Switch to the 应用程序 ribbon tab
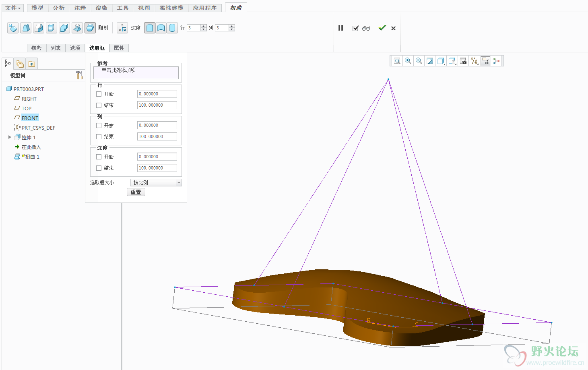This screenshot has height=370, width=588. pos(205,8)
